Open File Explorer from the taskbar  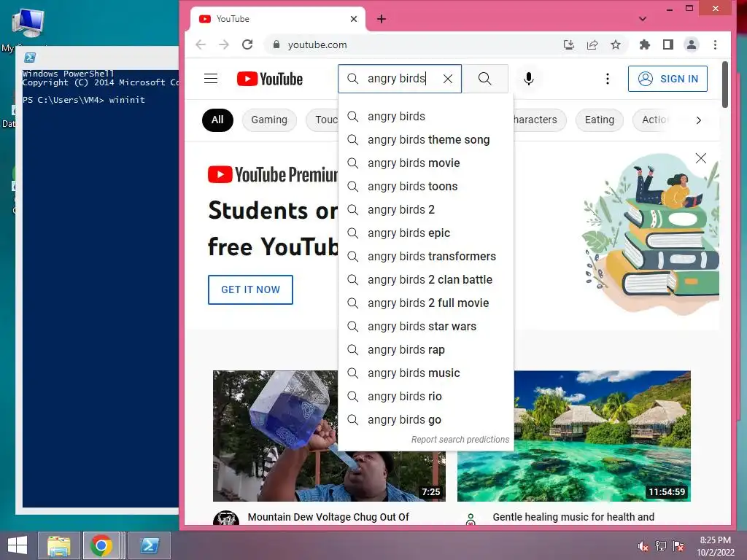(58, 545)
